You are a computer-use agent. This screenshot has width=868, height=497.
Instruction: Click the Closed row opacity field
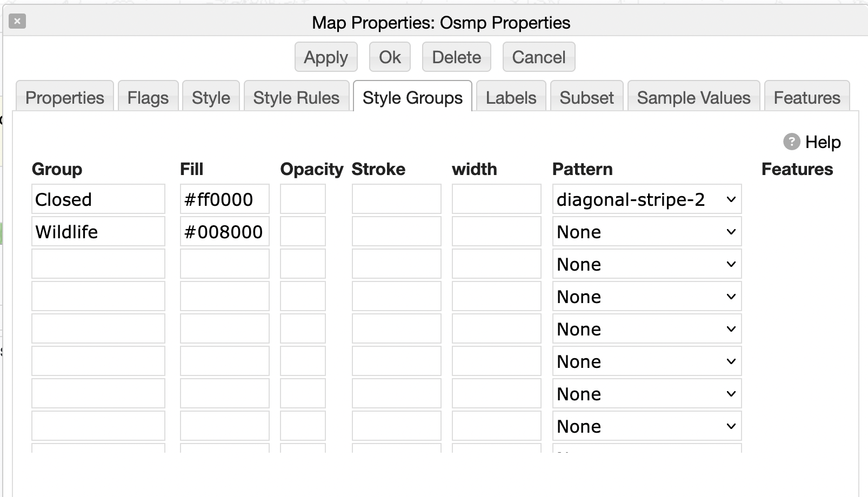point(303,199)
